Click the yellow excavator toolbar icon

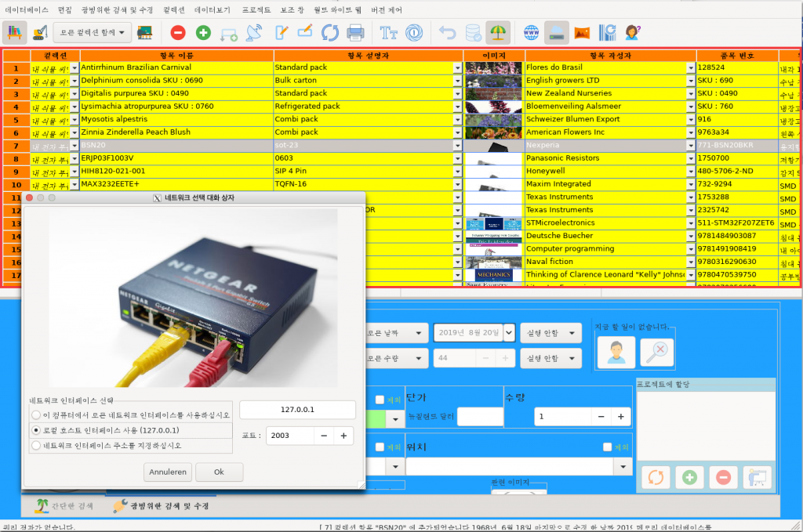40,33
